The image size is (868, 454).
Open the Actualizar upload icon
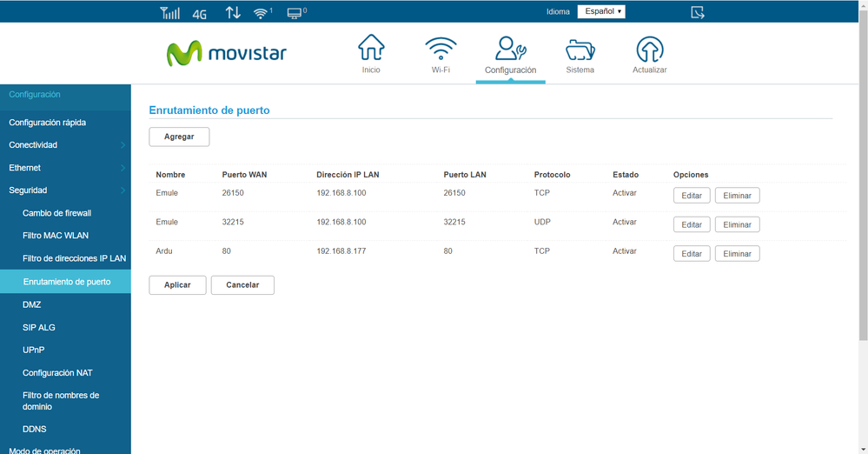point(649,49)
